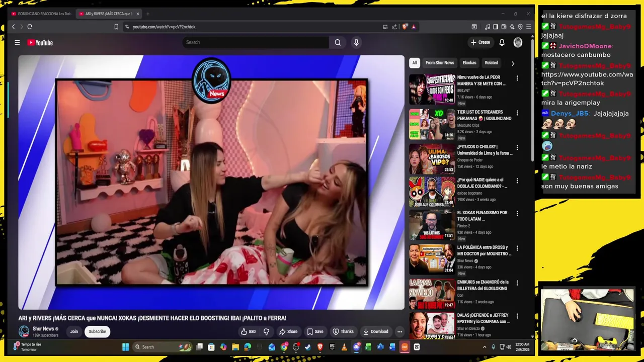Click the youtube.com link in chat

point(587,79)
